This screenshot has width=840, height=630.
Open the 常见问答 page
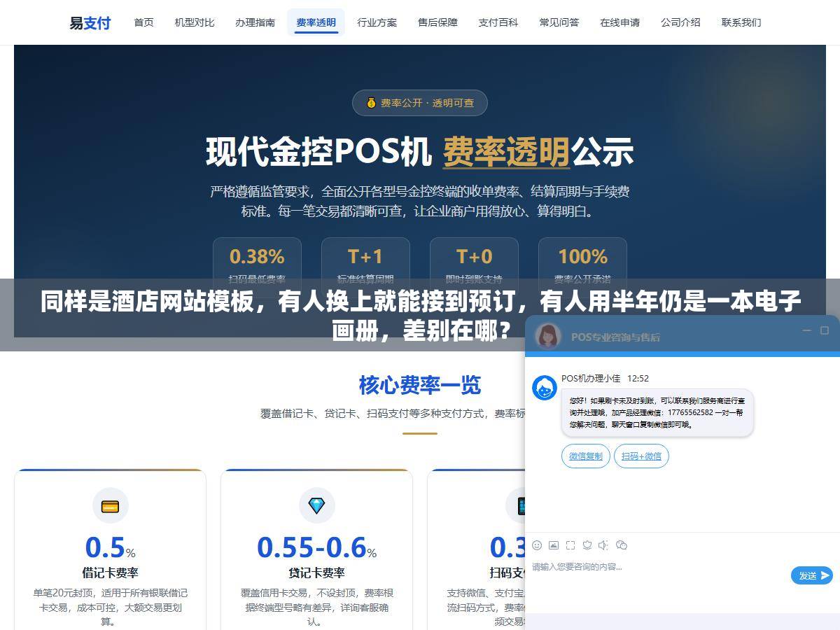[x=559, y=22]
